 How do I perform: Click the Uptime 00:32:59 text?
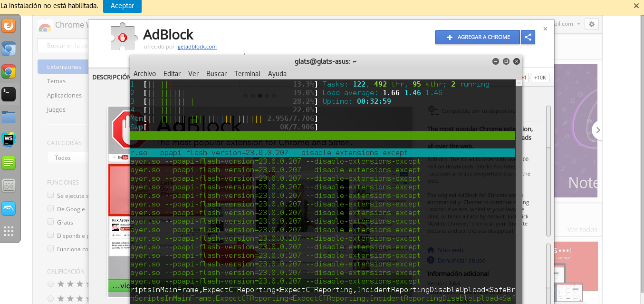click(x=356, y=101)
